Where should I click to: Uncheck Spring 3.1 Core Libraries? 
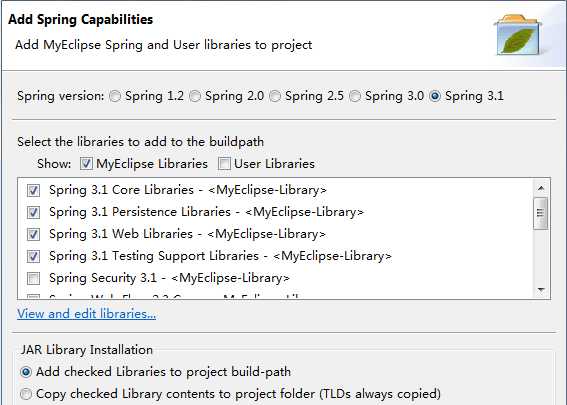pyautogui.click(x=34, y=190)
